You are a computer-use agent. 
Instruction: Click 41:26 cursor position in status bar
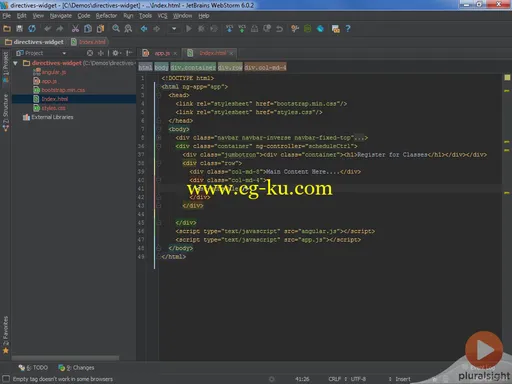point(302,379)
